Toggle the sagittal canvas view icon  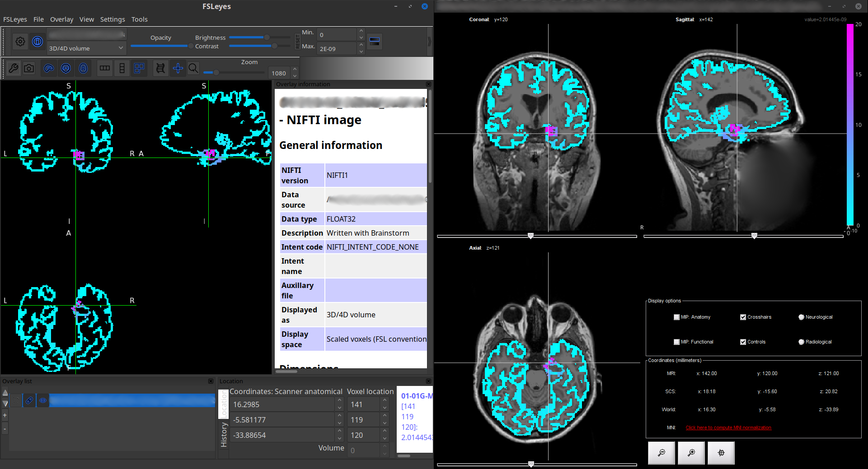pyautogui.click(x=49, y=68)
